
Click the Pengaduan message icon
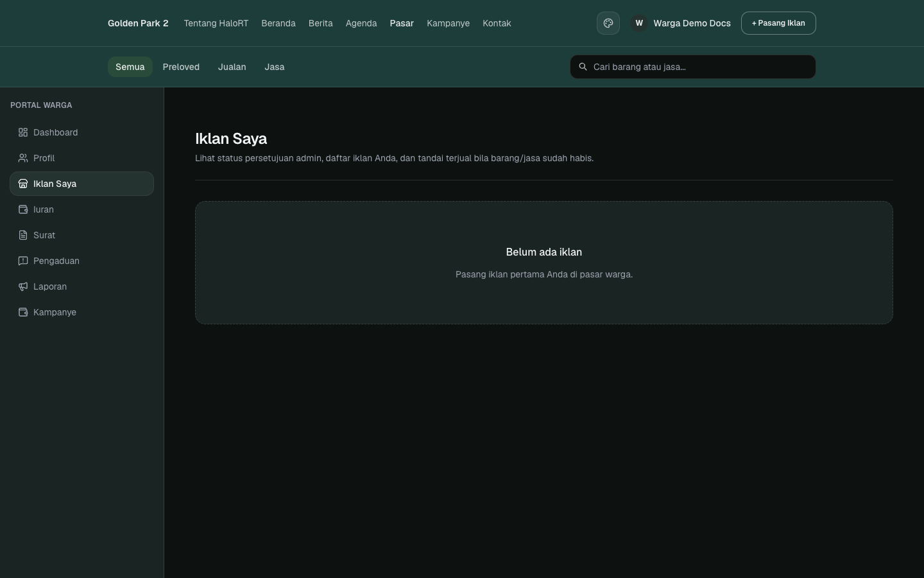[23, 261]
